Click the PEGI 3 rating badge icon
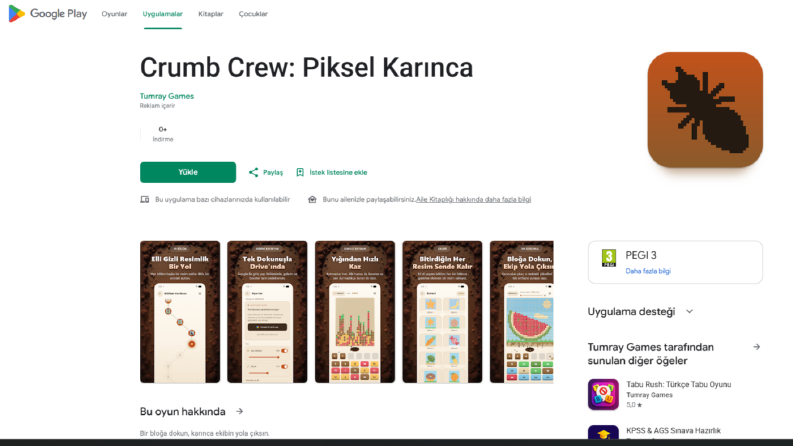793x446 pixels. 609,258
